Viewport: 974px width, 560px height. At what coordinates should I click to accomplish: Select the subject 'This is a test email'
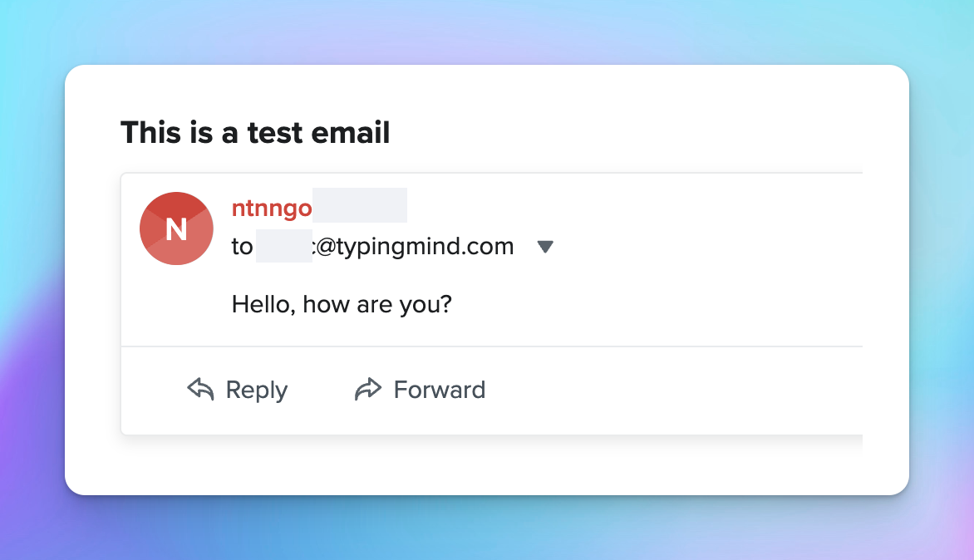pyautogui.click(x=255, y=132)
